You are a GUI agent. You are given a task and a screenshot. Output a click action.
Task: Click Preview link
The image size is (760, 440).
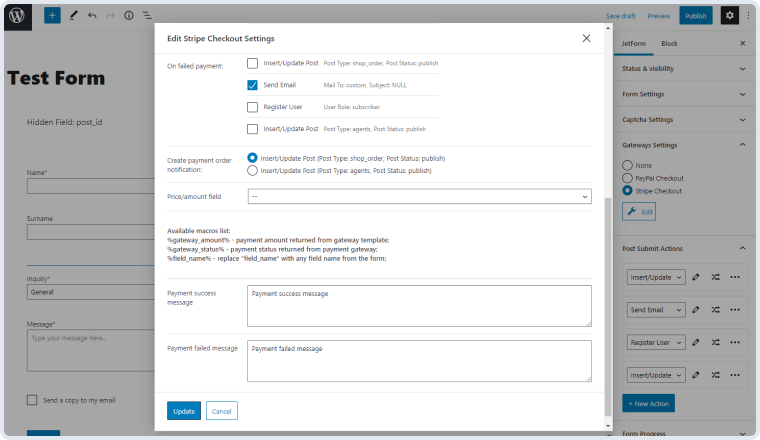[x=659, y=16]
